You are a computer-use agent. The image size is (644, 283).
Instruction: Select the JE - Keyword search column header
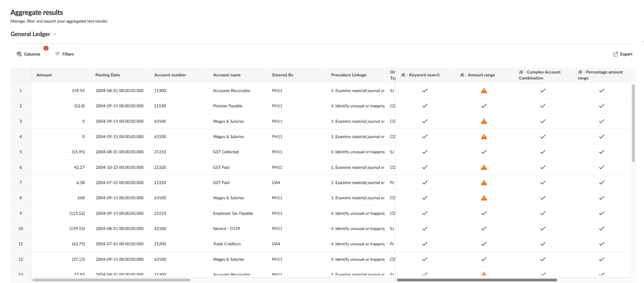pyautogui.click(x=420, y=75)
